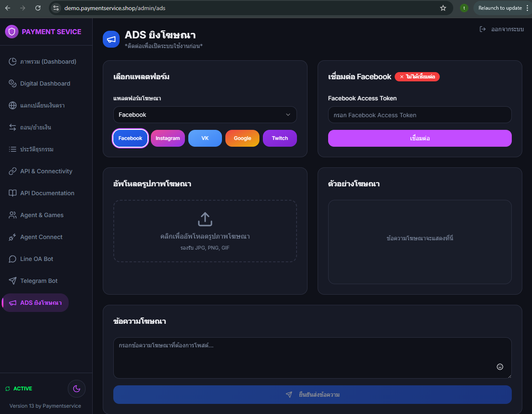The height and width of the screenshot is (414, 532).
Task: Open Agent & Games menu item
Action: [42, 215]
